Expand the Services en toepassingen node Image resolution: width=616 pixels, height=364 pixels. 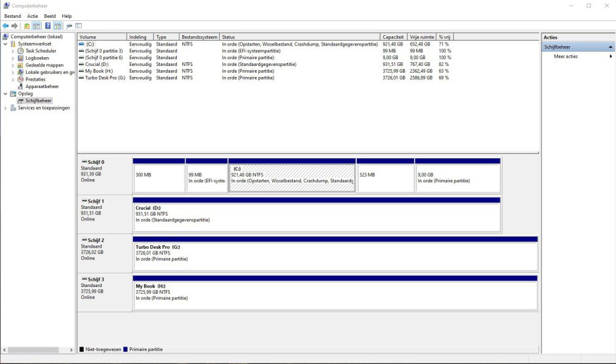click(6, 108)
